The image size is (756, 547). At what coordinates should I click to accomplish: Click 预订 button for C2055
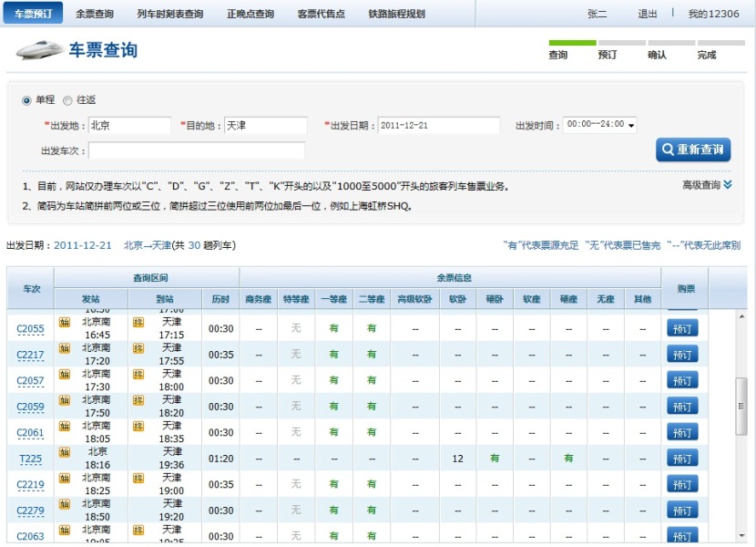tap(682, 329)
